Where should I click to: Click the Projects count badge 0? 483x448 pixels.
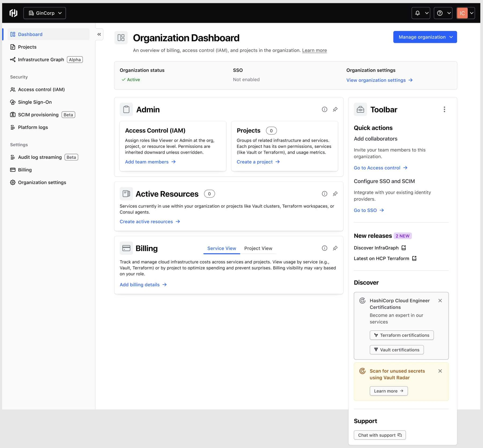[271, 131]
